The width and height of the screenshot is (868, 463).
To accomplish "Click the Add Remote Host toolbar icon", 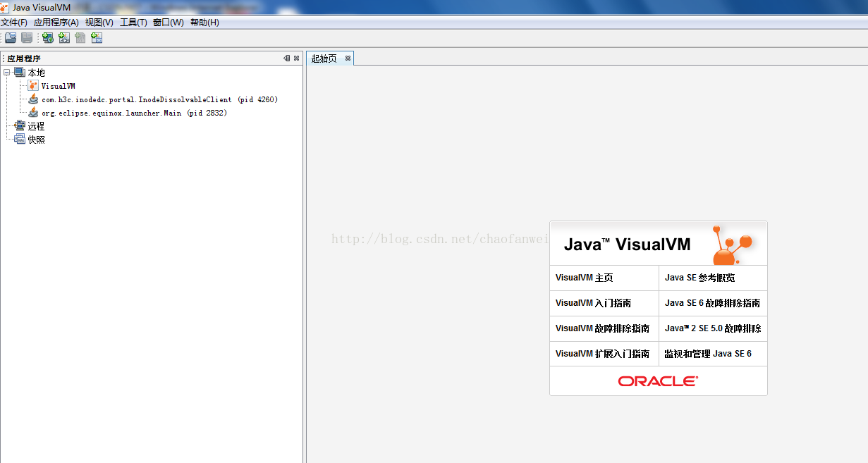I will (x=48, y=38).
